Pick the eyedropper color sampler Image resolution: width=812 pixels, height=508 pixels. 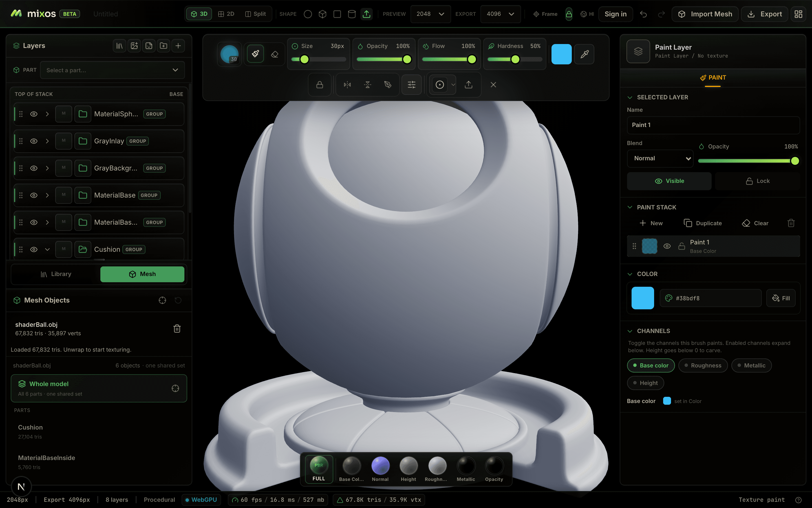584,54
